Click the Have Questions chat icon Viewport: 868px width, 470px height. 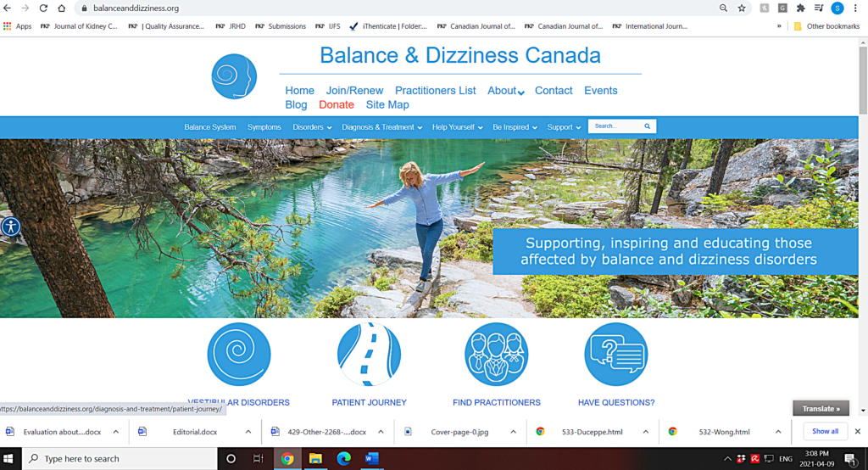pyautogui.click(x=616, y=354)
